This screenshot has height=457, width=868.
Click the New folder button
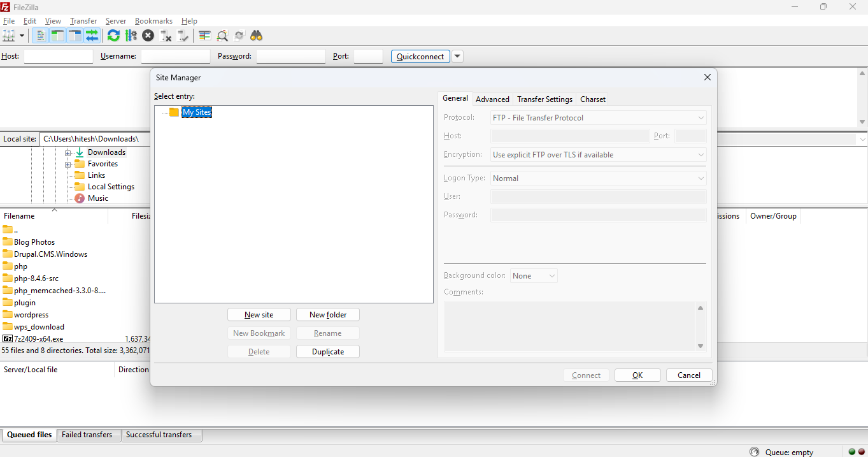click(x=328, y=315)
